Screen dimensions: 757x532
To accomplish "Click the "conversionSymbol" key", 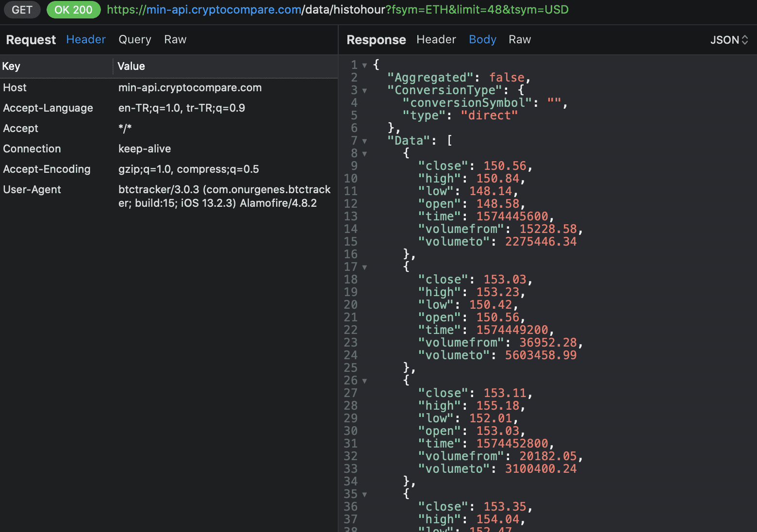I will pos(467,103).
